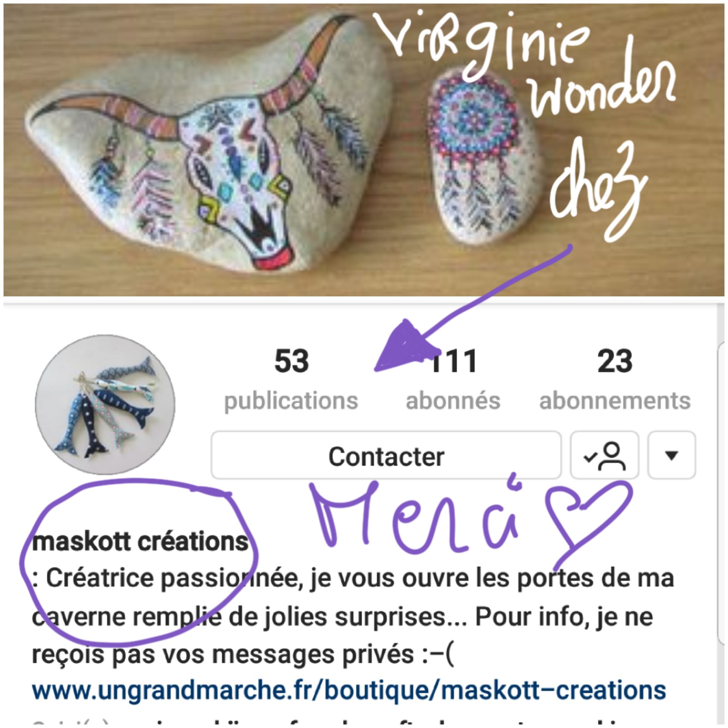View the 53 publications count
Image resolution: width=728 pixels, height=728 pixels.
click(x=291, y=379)
